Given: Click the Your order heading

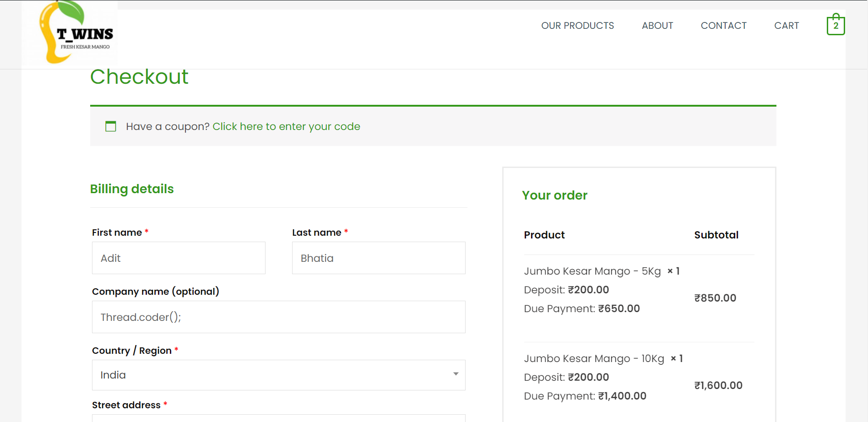Looking at the screenshot, I should coord(554,195).
